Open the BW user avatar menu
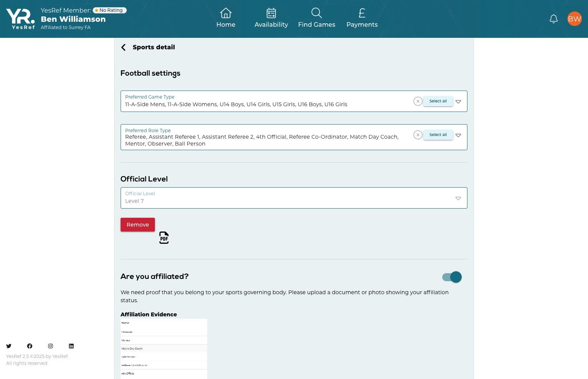This screenshot has width=588, height=379. click(574, 19)
